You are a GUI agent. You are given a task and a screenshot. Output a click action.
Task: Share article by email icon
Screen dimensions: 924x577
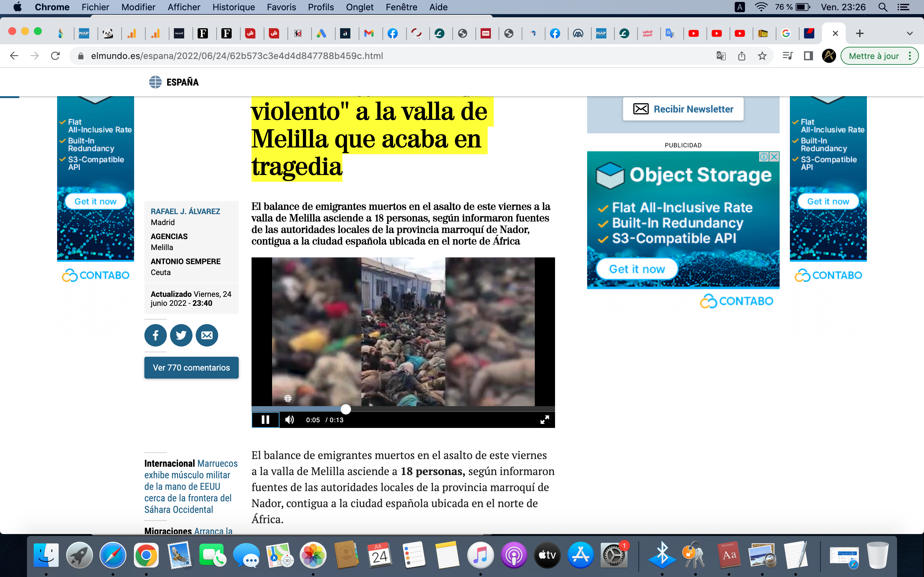coord(207,335)
